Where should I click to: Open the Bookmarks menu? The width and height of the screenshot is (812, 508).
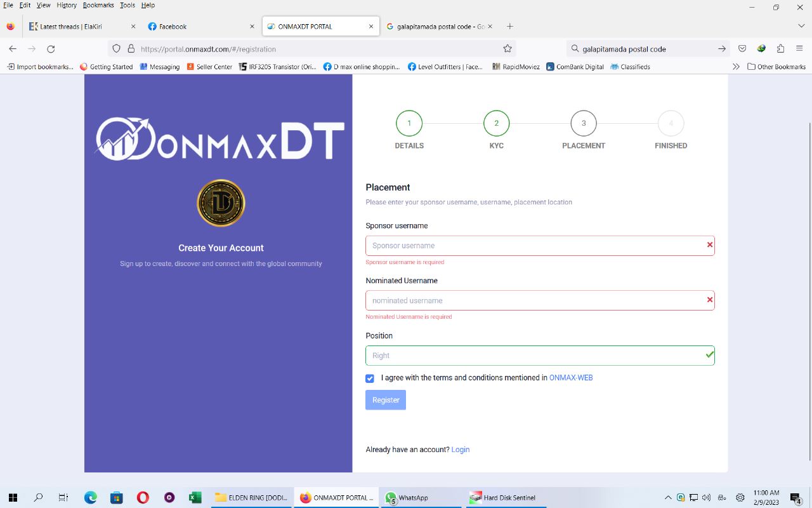click(x=98, y=5)
